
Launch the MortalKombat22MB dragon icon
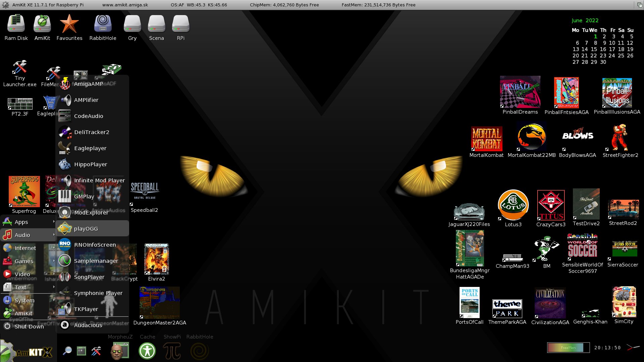pyautogui.click(x=532, y=137)
